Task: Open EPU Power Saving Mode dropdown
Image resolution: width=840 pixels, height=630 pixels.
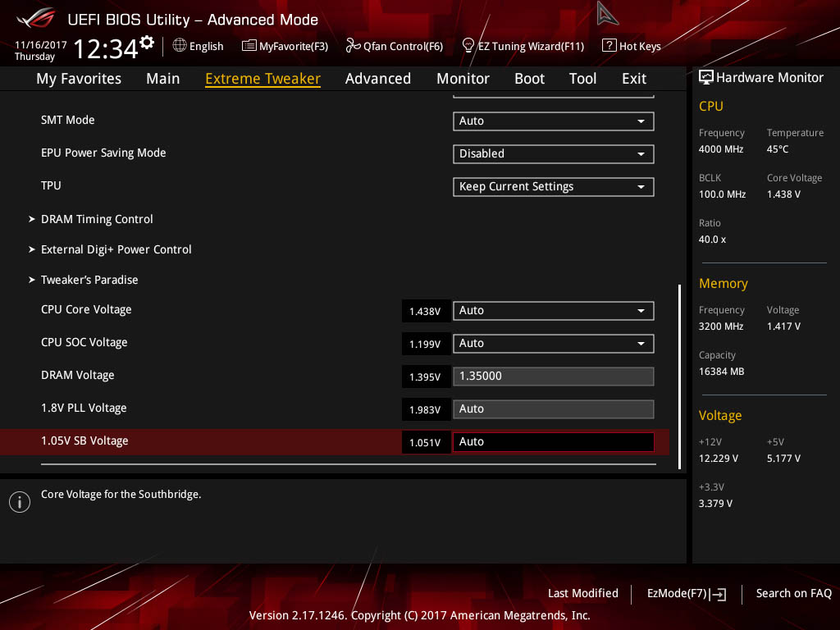Action: tap(554, 153)
